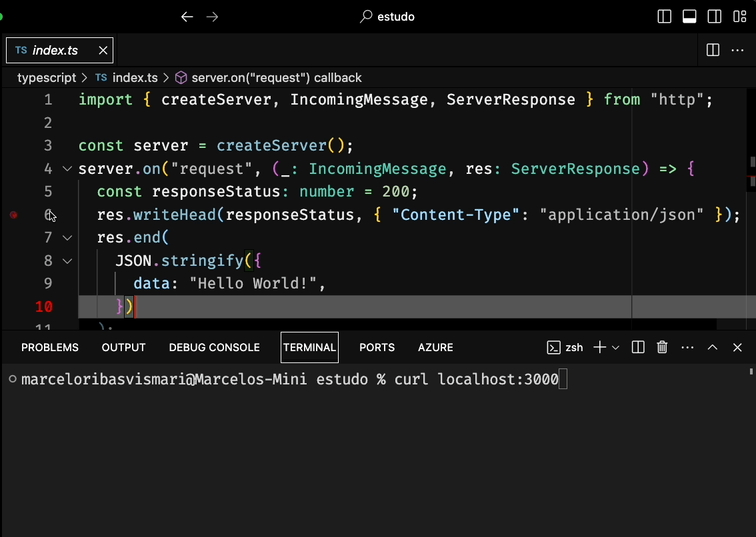Open editor More Actions menu
Viewport: 756px width, 537px height.
point(738,50)
